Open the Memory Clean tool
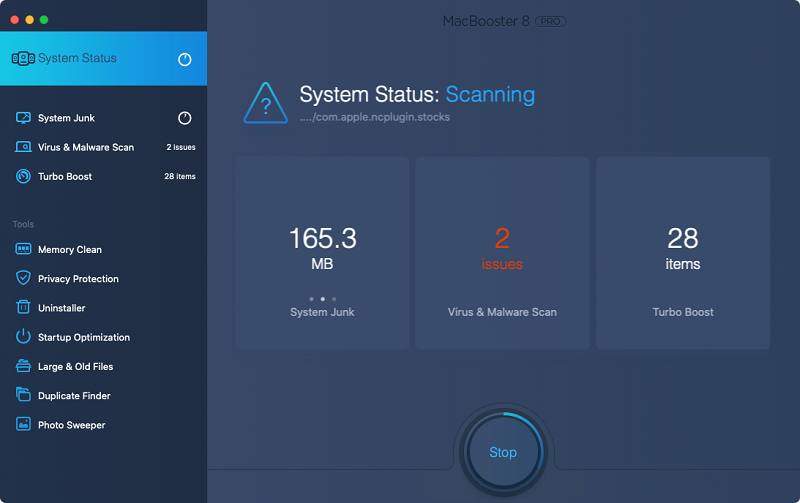This screenshot has width=800, height=503. coord(104,249)
